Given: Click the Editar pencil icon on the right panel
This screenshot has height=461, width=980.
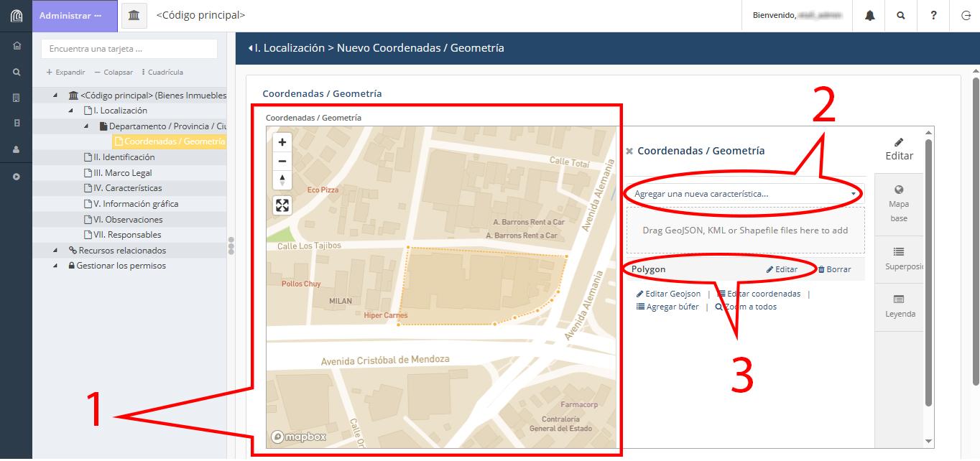Looking at the screenshot, I should (899, 147).
